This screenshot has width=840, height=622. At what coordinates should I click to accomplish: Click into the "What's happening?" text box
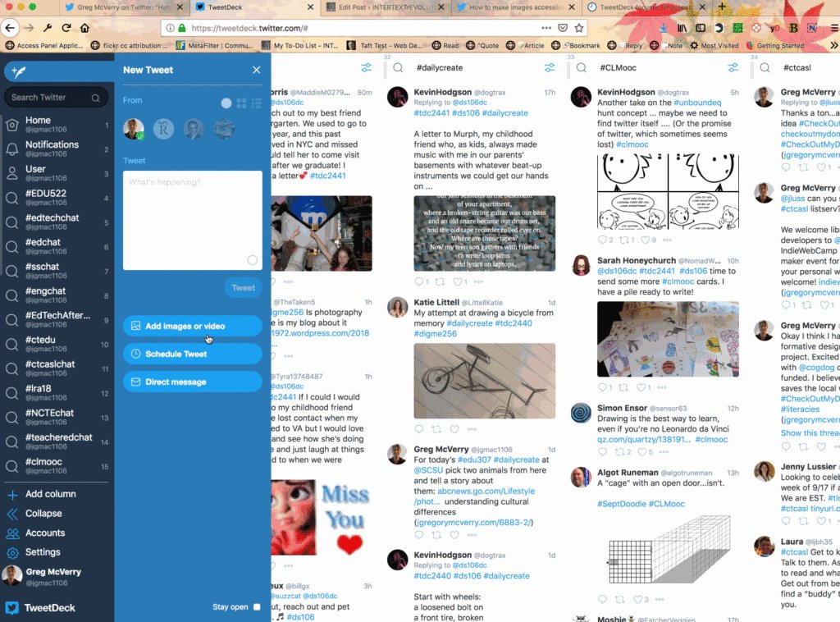[193, 220]
